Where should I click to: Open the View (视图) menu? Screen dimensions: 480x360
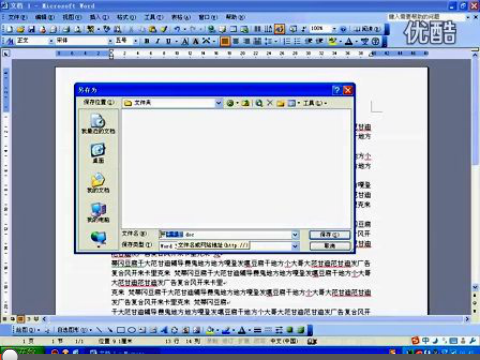pos(72,17)
